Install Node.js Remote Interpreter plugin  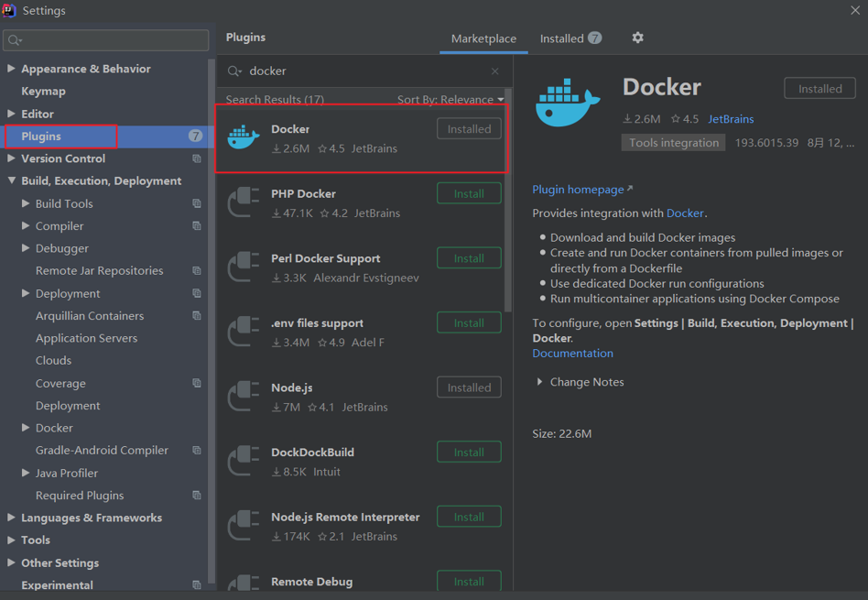point(469,517)
